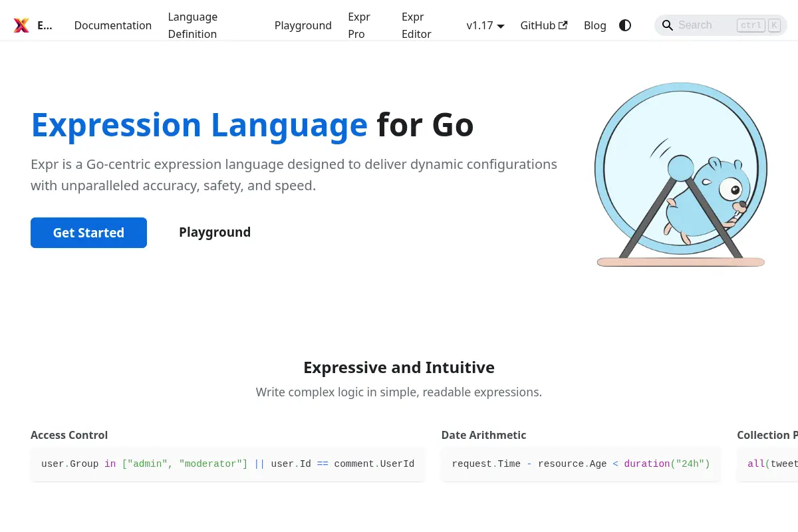This screenshot has width=798, height=532.
Task: Click the Expr logo icon
Action: (x=21, y=25)
